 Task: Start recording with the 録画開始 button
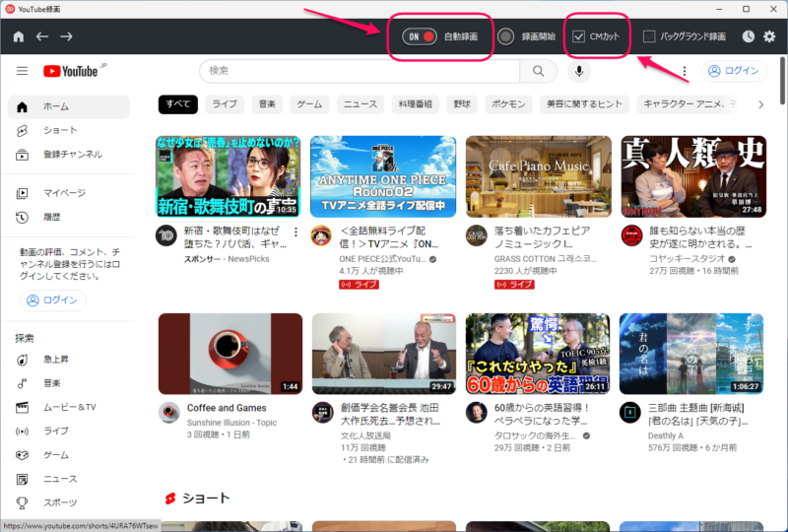(x=505, y=36)
